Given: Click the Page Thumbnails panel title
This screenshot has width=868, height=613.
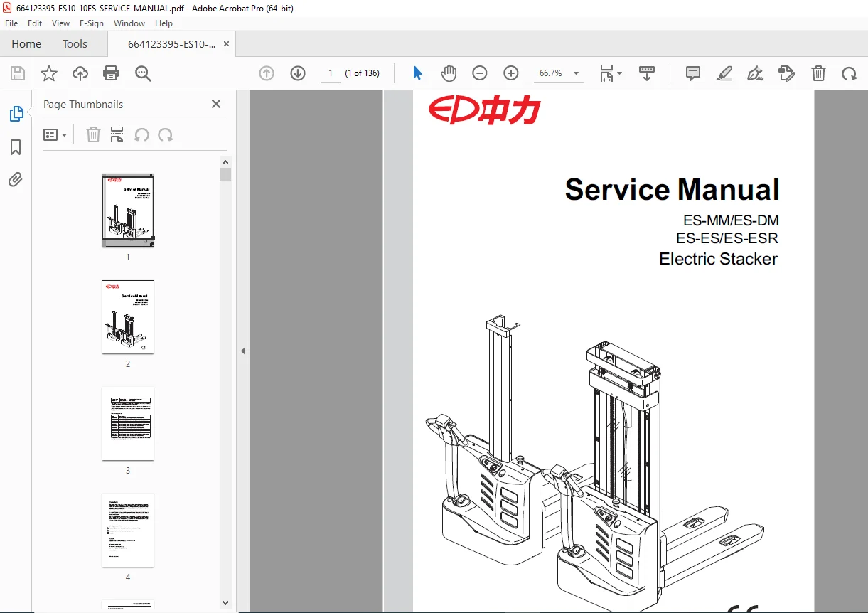Looking at the screenshot, I should [83, 105].
